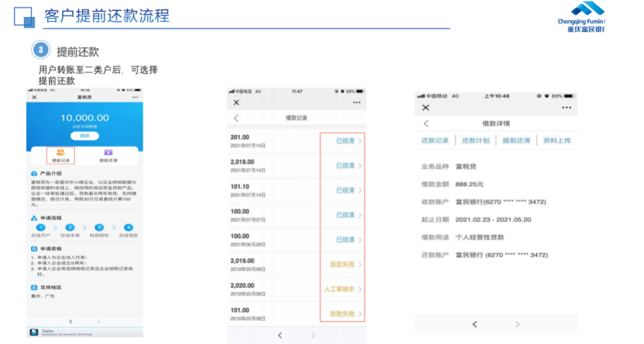Image resolution: width=644 pixels, height=344 pixels.
Task: Go back using chevron beside 借款记录 title
Action: click(x=236, y=118)
